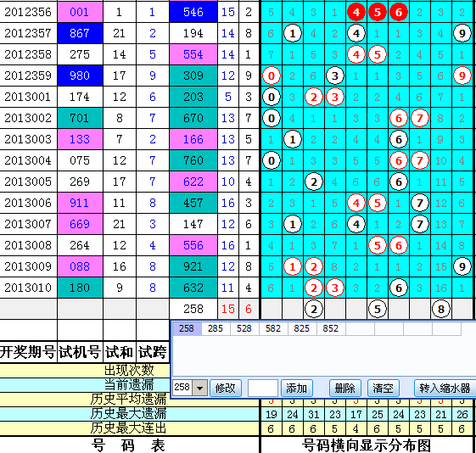Focus the empty input field beside 添加

pyautogui.click(x=263, y=388)
